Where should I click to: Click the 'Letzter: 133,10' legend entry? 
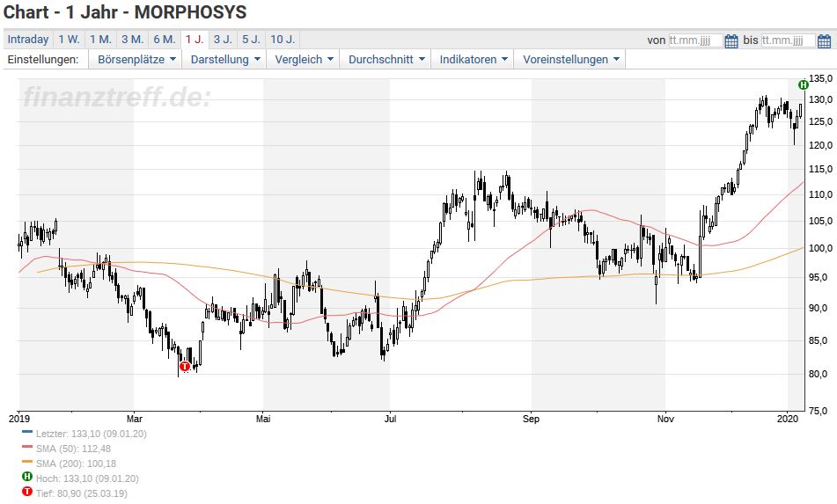tap(92, 434)
